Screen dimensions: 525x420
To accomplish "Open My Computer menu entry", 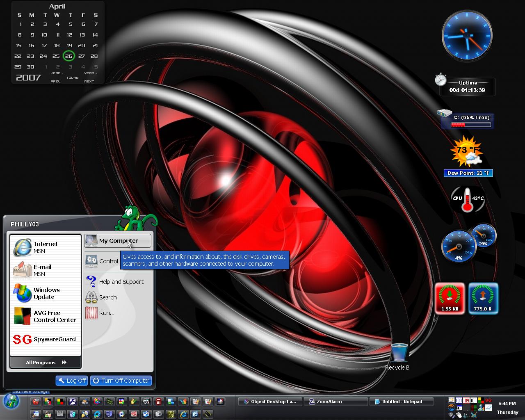I will pos(118,241).
